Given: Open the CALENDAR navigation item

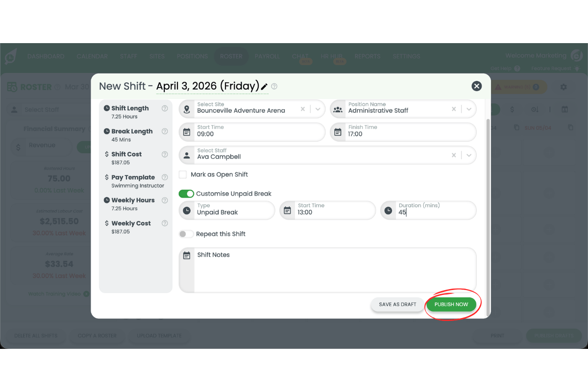Looking at the screenshot, I should click(x=92, y=56).
